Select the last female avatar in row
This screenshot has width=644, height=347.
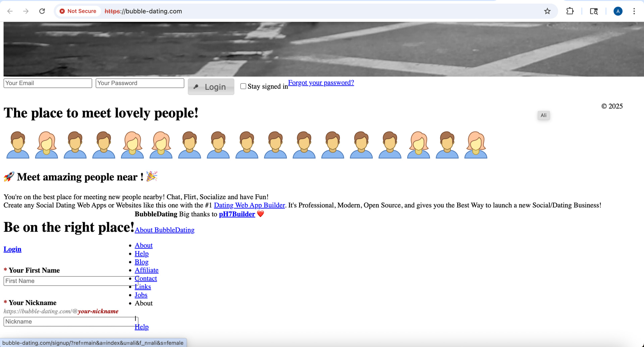pos(475,145)
